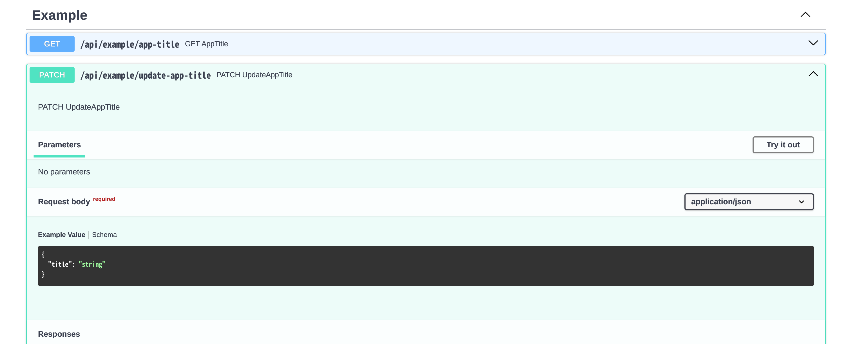Click the blue GET method badge
The width and height of the screenshot is (868, 344).
tap(52, 44)
